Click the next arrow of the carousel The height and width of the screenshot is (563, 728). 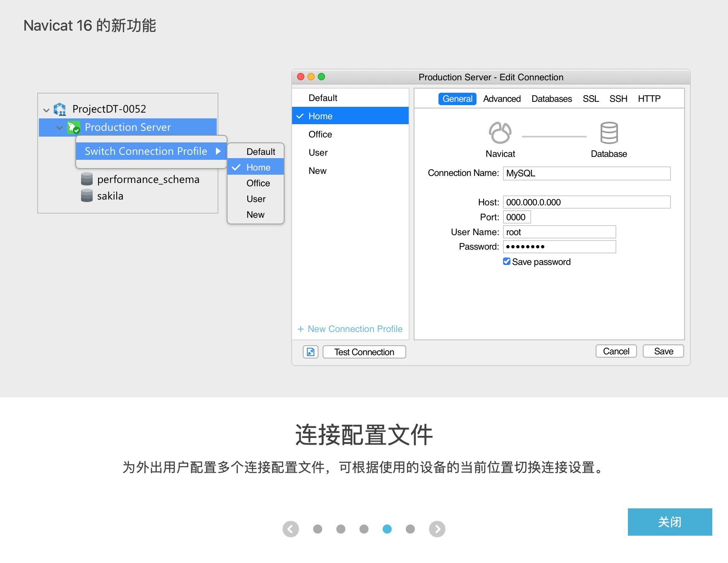pos(437,529)
